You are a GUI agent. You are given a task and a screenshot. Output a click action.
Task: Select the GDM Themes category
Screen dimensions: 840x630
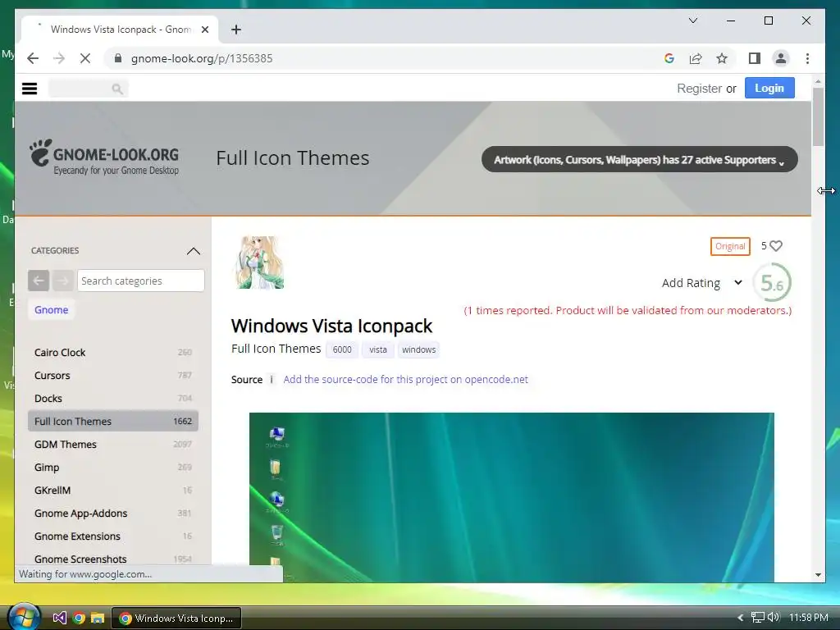[113, 444]
